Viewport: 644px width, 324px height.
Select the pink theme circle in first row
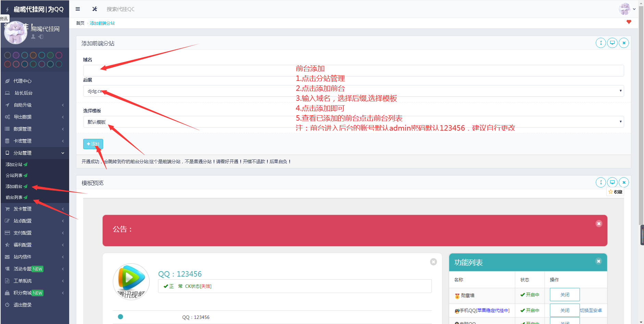(59, 55)
